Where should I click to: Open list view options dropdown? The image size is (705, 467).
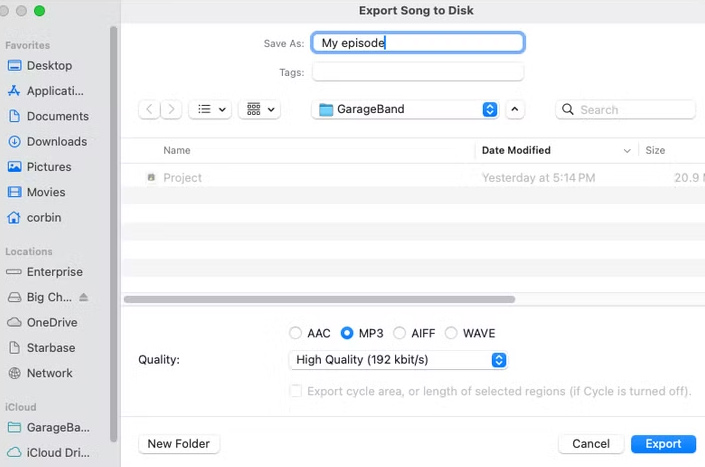(x=210, y=109)
